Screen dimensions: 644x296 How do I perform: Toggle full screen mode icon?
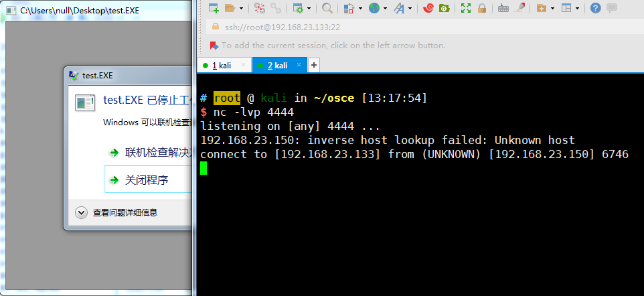(466, 8)
